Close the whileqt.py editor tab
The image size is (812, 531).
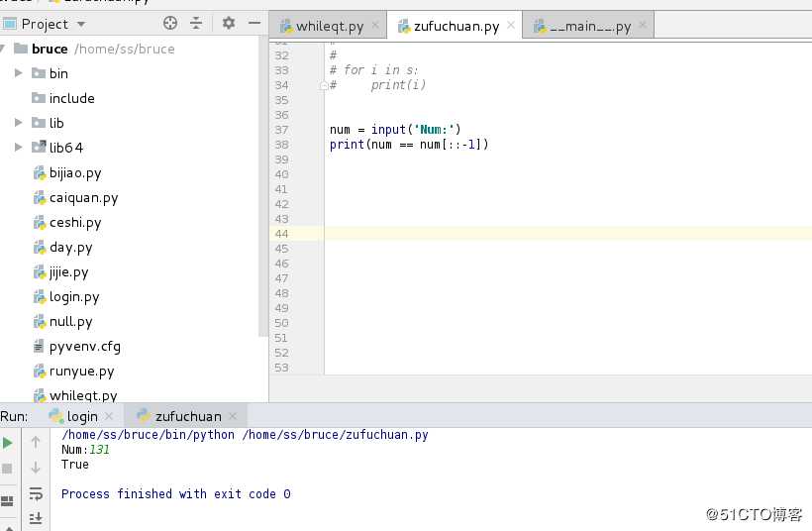375,25
